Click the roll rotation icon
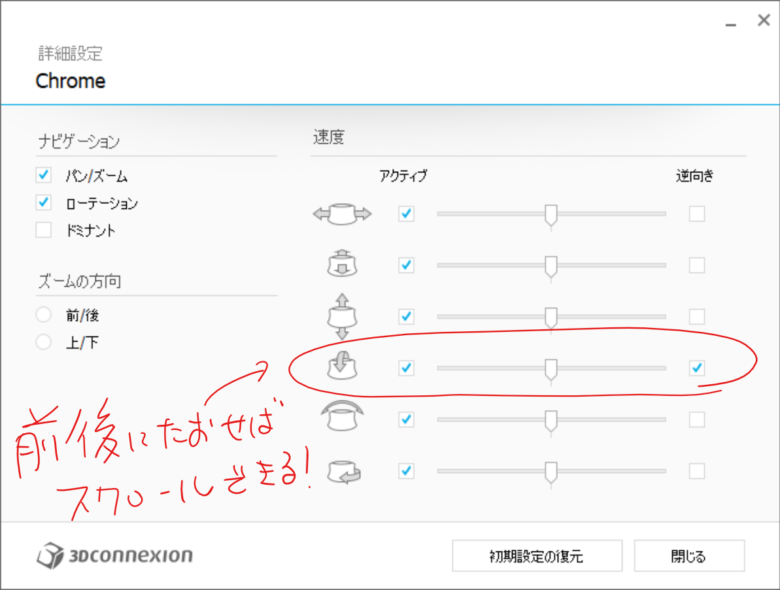The height and width of the screenshot is (590, 780). [342, 416]
